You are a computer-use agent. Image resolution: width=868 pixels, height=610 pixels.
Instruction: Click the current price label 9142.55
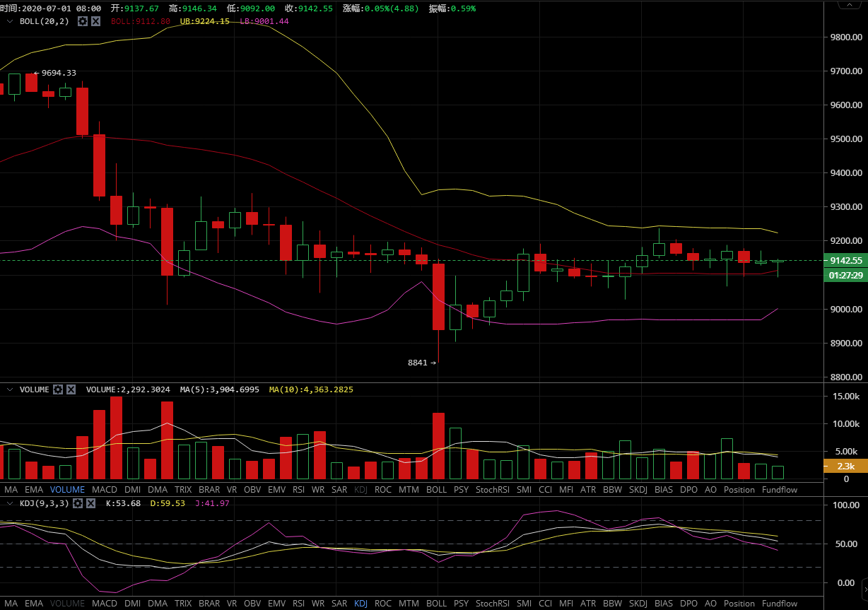point(845,261)
